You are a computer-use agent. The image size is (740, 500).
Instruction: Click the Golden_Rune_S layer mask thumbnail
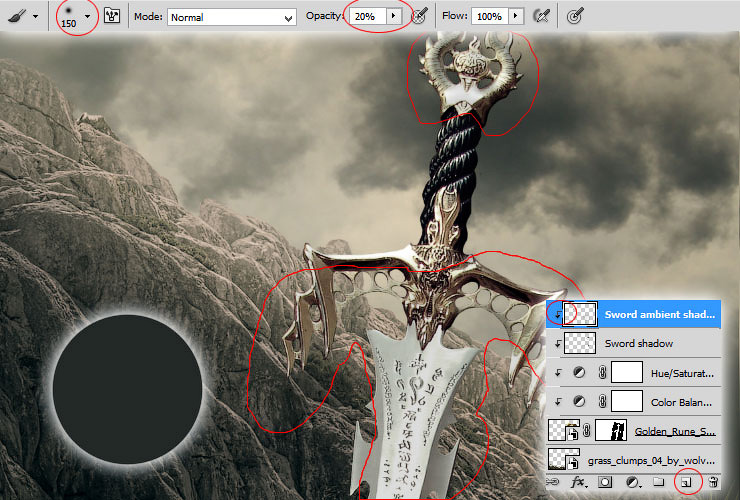coord(611,431)
